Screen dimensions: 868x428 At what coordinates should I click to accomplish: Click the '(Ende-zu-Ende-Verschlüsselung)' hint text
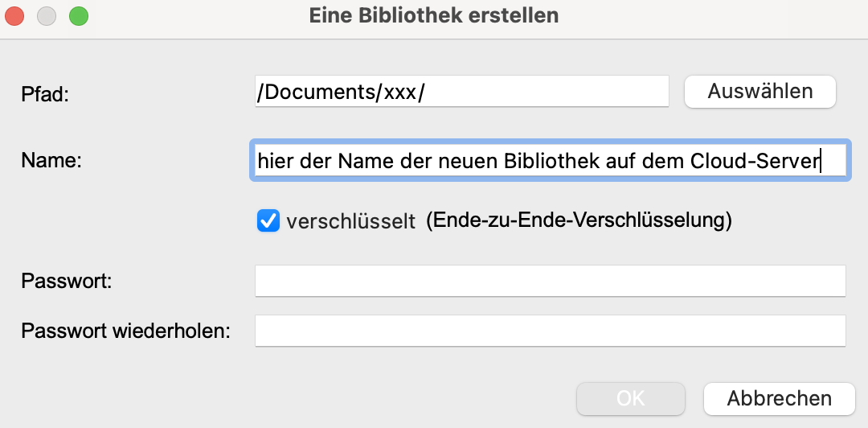pos(579,220)
